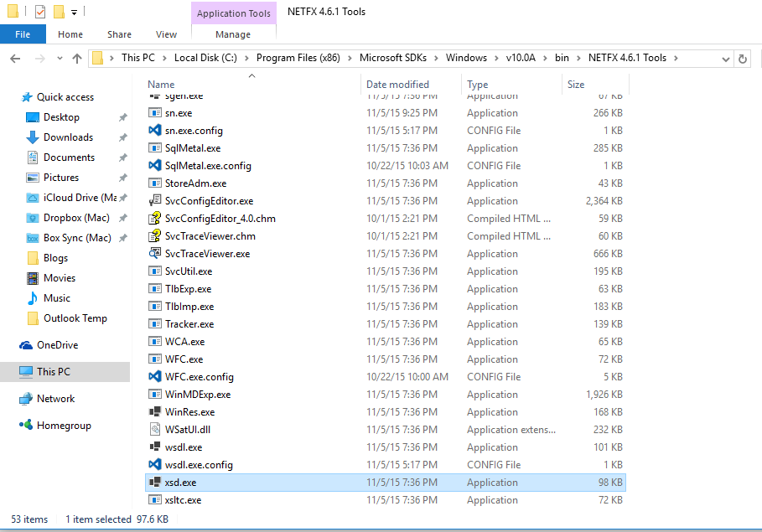Click the WFC.exe.config Visual Studio icon
Image resolution: width=762 pixels, height=532 pixels.
click(154, 376)
